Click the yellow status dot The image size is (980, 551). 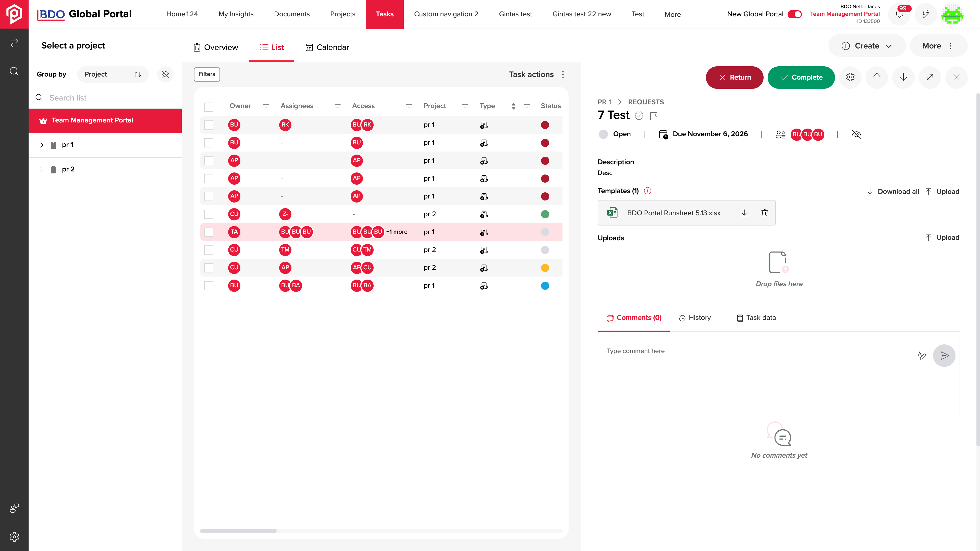pos(545,268)
